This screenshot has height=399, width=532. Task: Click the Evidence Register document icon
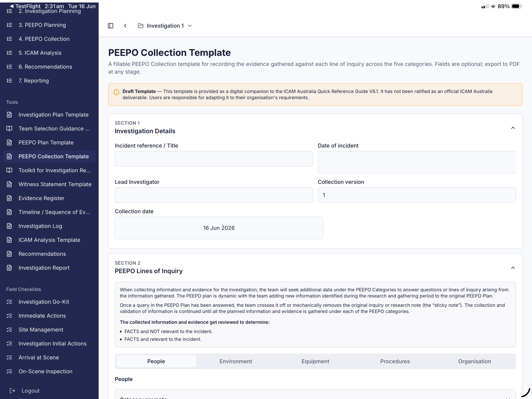click(9, 198)
